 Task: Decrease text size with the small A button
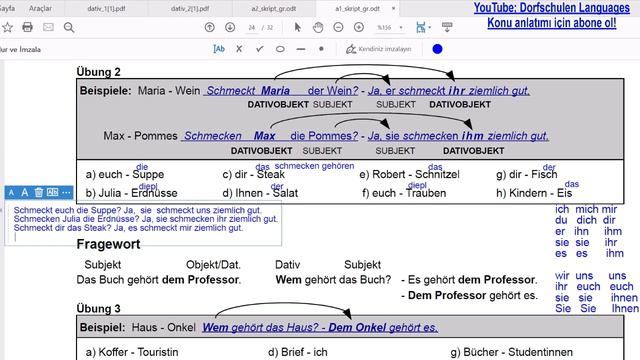click(11, 192)
